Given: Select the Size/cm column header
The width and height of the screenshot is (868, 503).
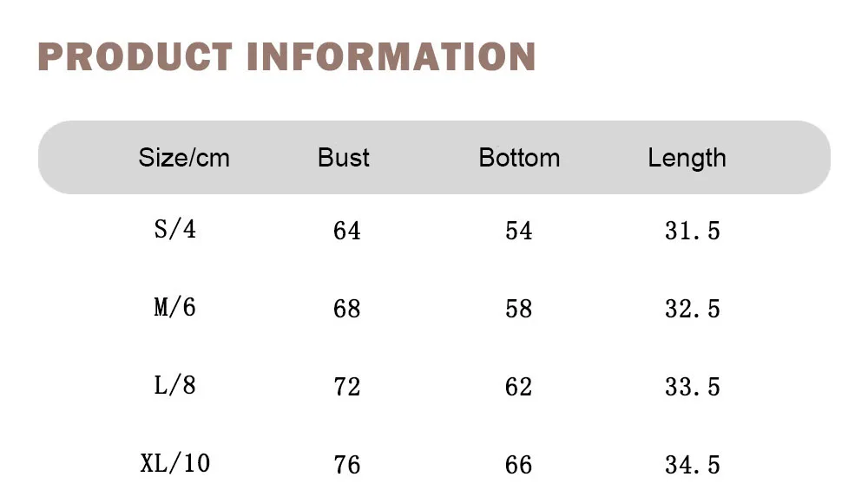Looking at the screenshot, I should [184, 158].
